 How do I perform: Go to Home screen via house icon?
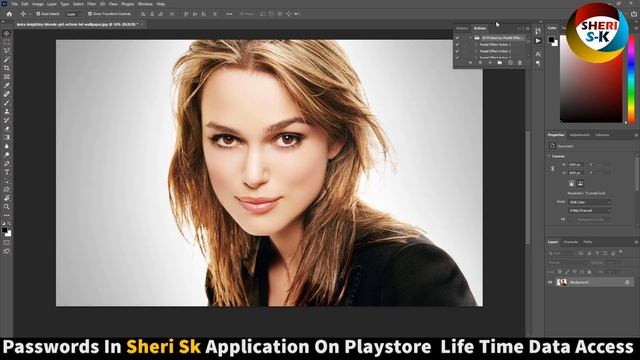tap(9, 14)
